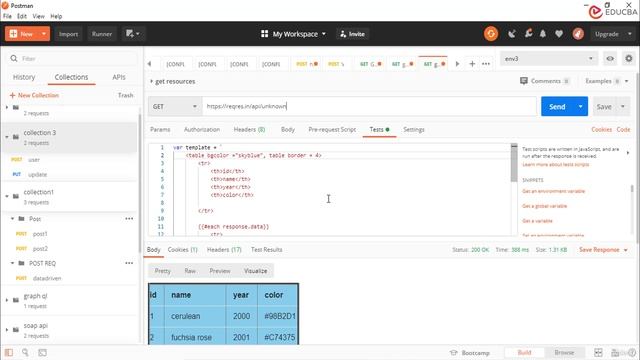The image size is (640, 360).
Task: Click the sync status icon in header
Action: (491, 34)
